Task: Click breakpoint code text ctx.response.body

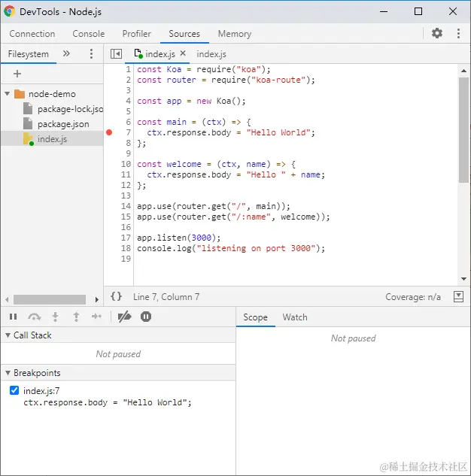Action: (108, 402)
